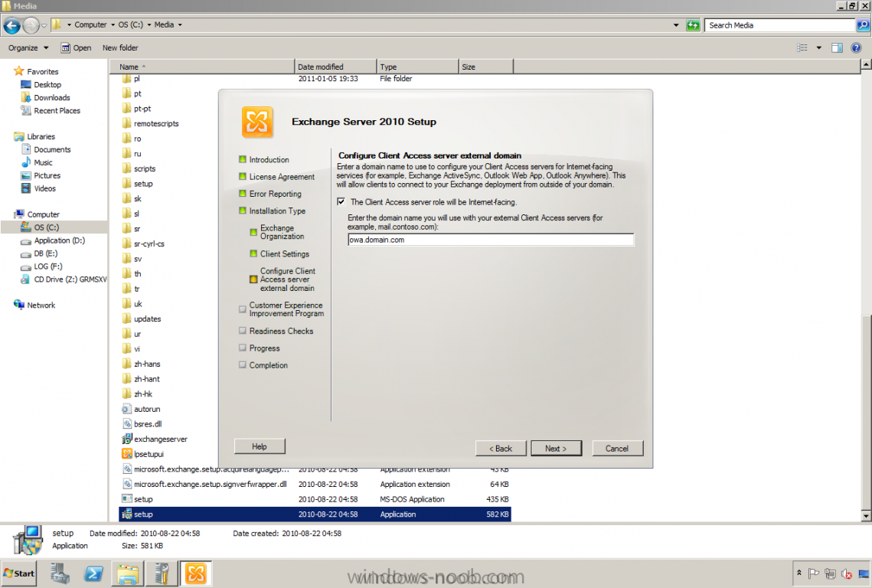Screen dimensions: 872x588
Task: Select Recent Places in navigation pane
Action: (50, 111)
